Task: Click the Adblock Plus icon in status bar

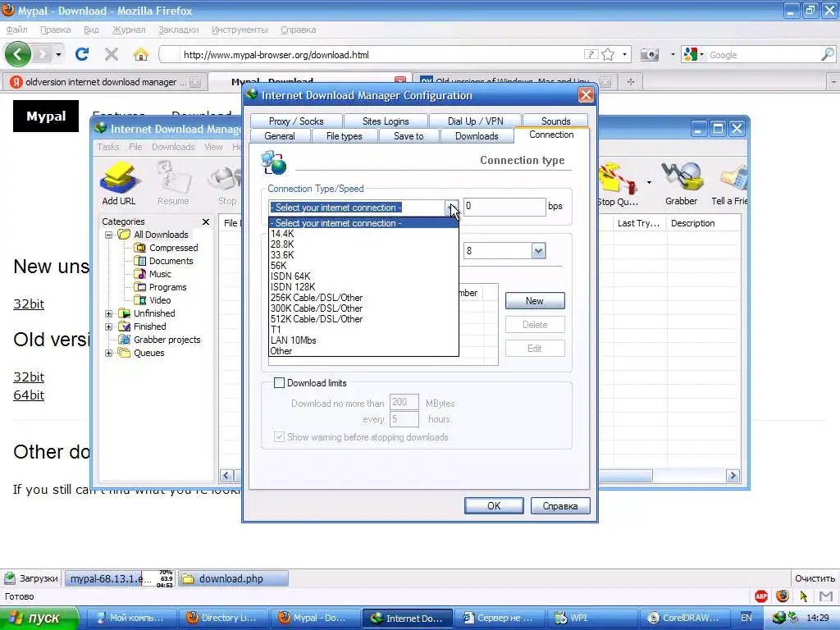Action: click(761, 596)
